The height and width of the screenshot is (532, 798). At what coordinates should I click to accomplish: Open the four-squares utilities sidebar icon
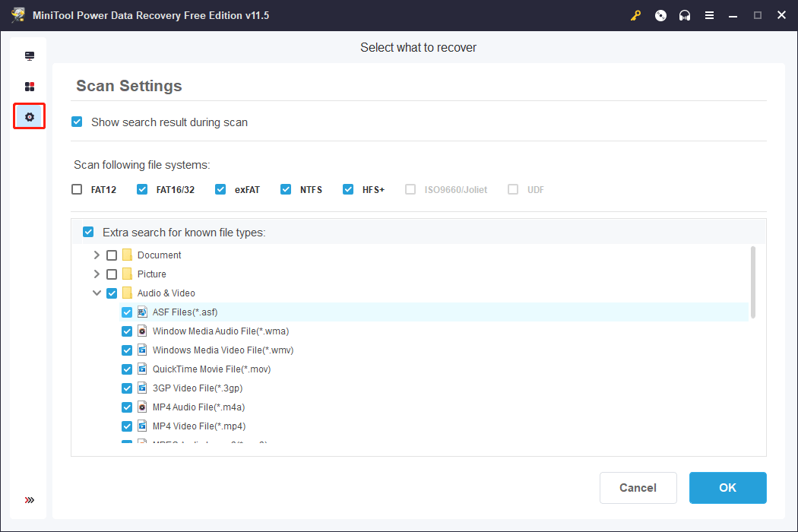point(30,87)
